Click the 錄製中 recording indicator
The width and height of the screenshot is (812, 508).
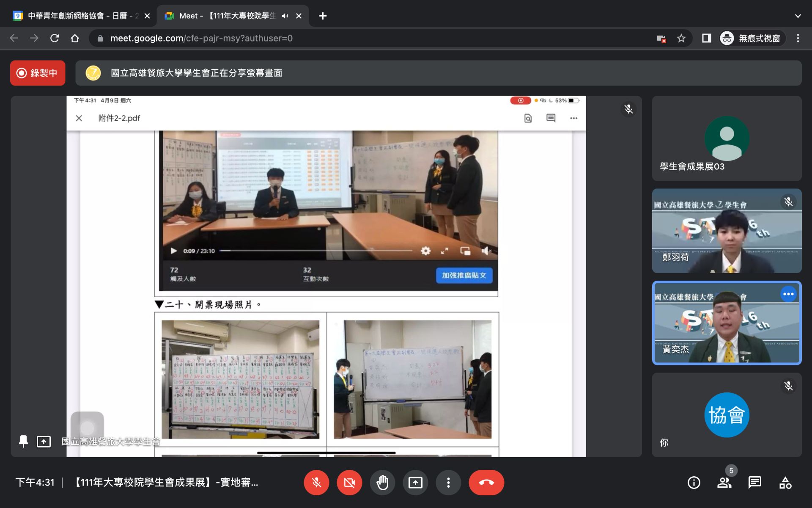point(38,73)
